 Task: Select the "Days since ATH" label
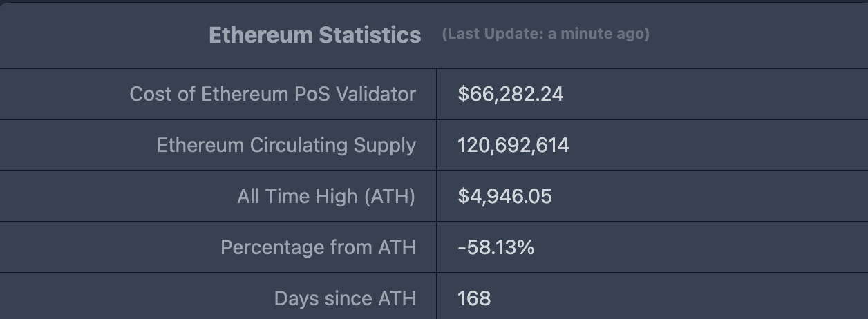tap(345, 298)
